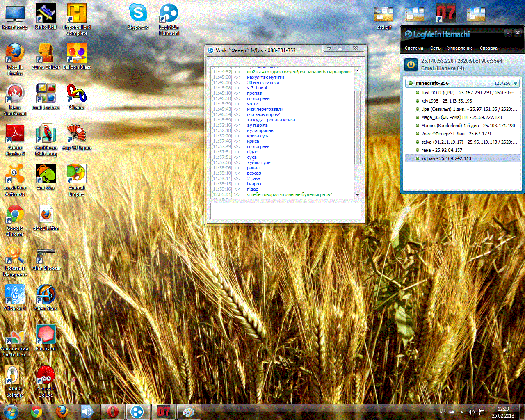Select peer Just DO It (QPR)
Image resolution: width=525 pixels, height=420 pixels.
462,93
